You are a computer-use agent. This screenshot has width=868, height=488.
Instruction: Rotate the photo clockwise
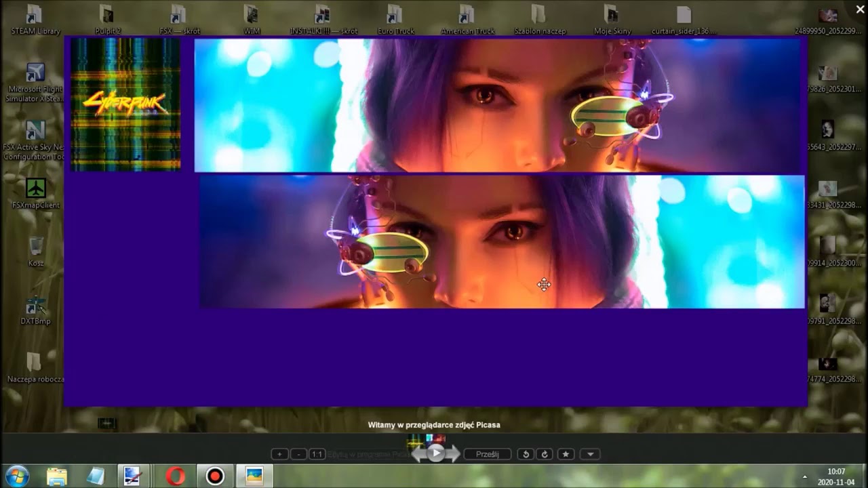544,454
